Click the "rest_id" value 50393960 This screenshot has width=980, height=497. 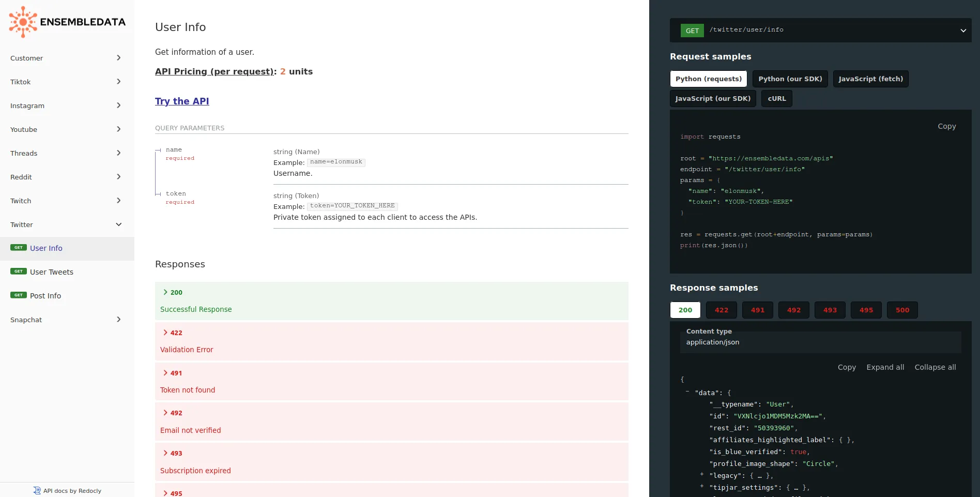(x=774, y=428)
